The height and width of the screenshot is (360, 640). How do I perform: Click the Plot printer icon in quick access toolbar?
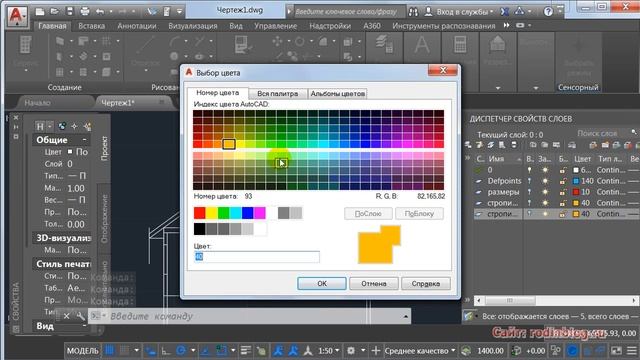click(x=84, y=11)
